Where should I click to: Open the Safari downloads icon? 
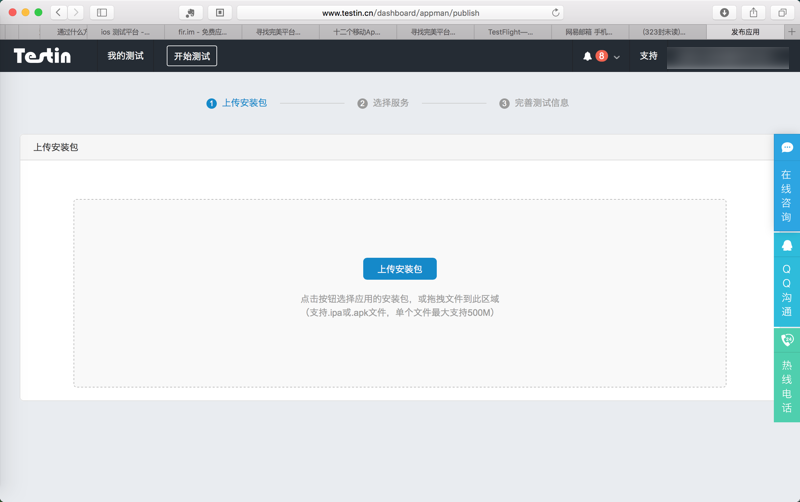(724, 12)
